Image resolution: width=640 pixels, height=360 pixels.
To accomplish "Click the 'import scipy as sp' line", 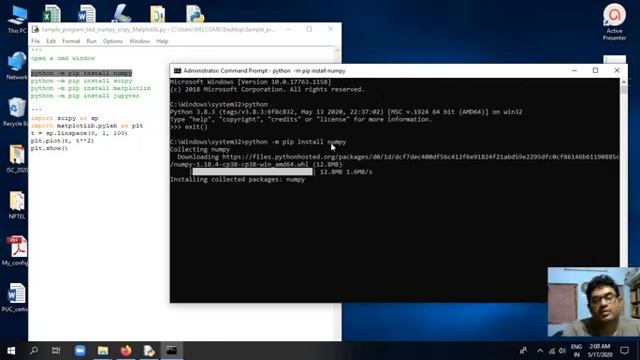I will point(65,118).
